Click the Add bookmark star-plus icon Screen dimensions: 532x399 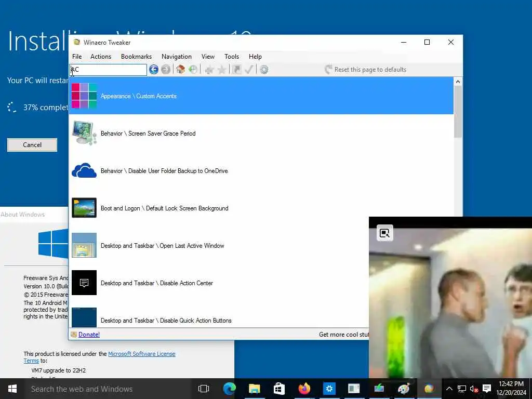[209, 70]
